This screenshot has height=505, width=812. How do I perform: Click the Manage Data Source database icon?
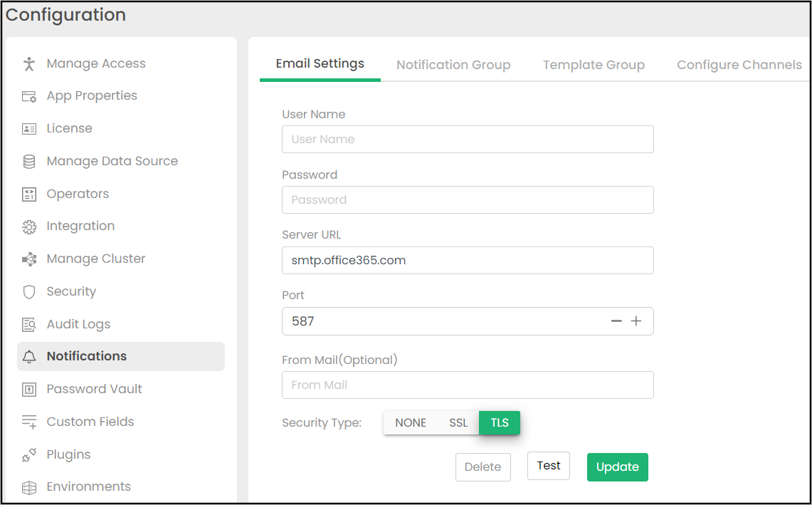29,162
